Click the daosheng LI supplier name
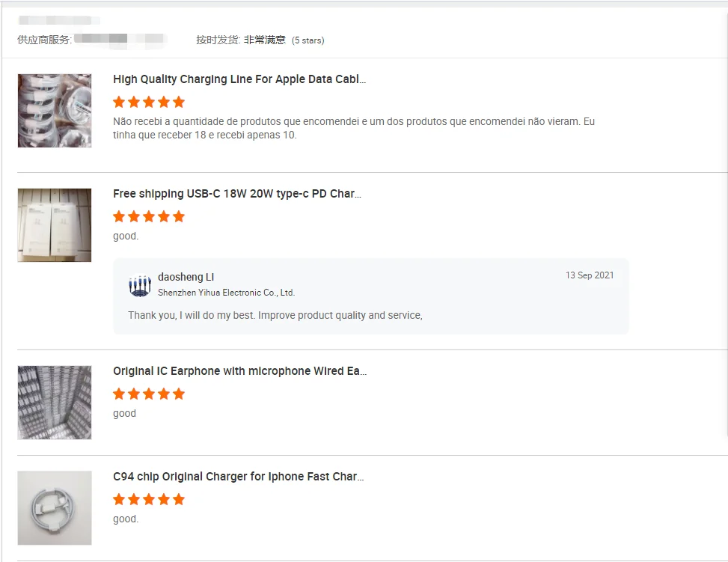Screen dimensions: 728x562 point(186,277)
